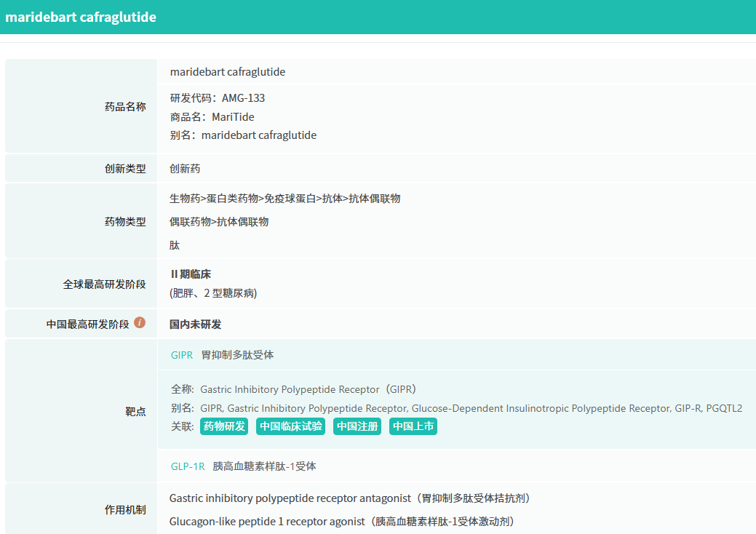Screen dimensions: 756x534
Task: Click the 关联: label
Action: 182,426
